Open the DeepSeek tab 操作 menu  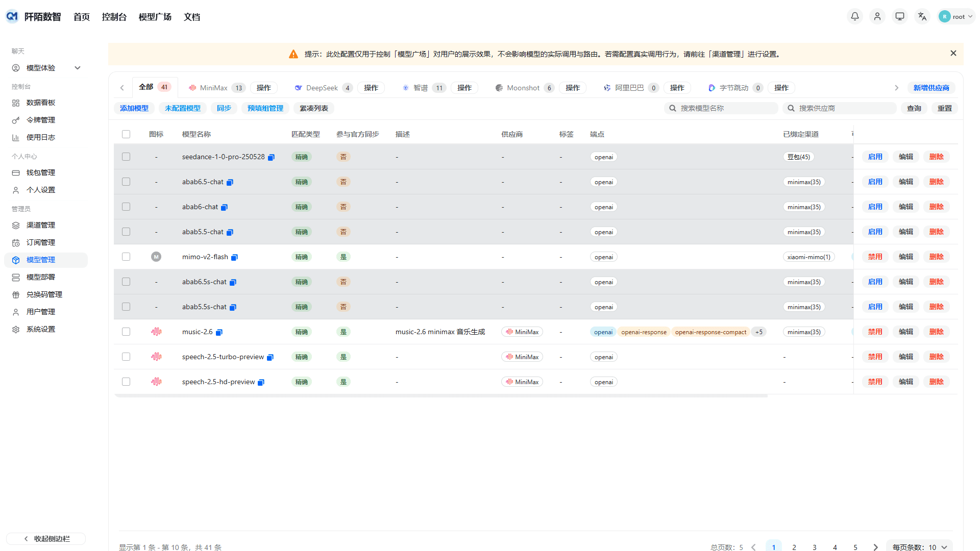(x=371, y=88)
